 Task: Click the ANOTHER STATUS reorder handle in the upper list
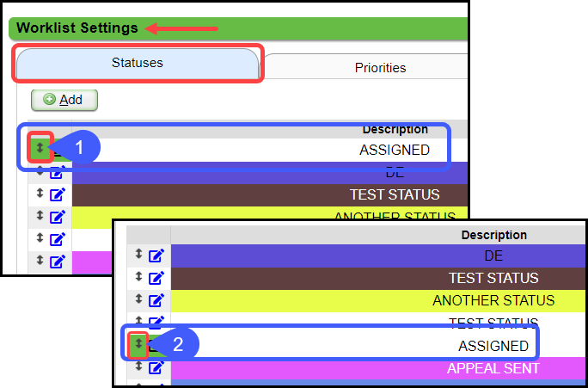click(x=40, y=215)
